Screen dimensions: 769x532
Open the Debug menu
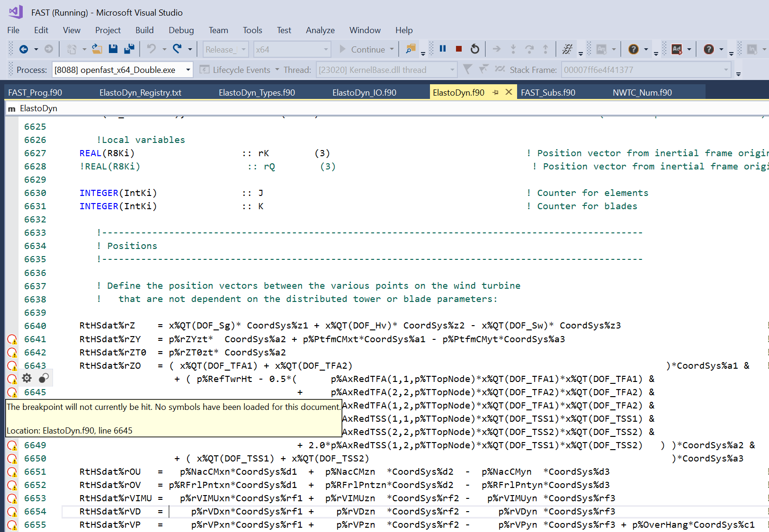pos(181,30)
